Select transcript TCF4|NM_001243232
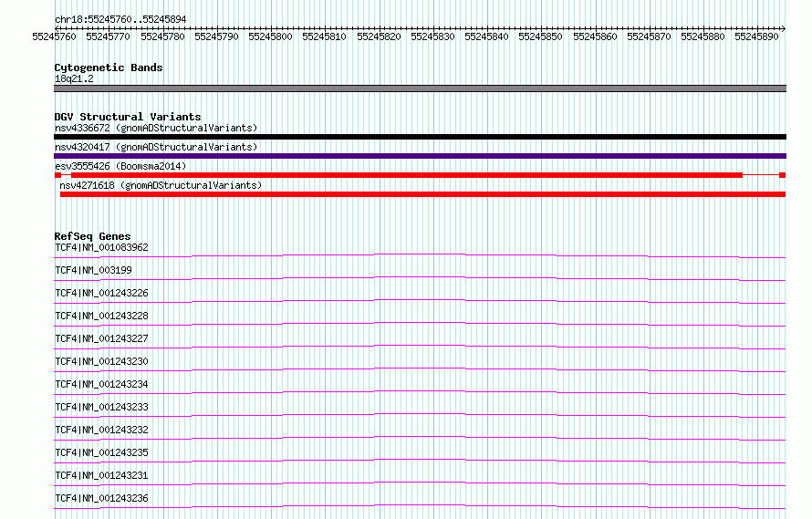 (101, 430)
